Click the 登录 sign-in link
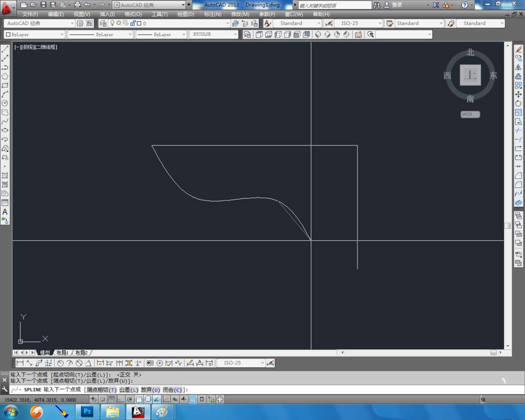 (397, 5)
